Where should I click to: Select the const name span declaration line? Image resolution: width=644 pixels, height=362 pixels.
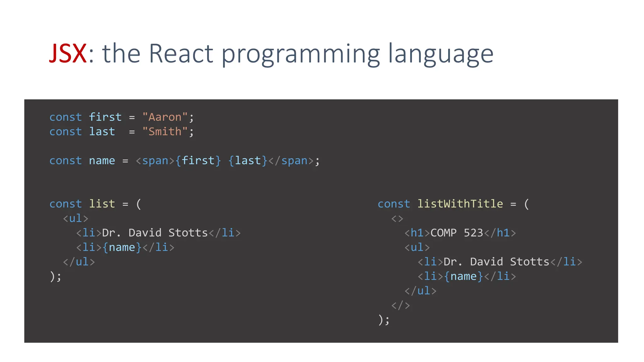(185, 161)
